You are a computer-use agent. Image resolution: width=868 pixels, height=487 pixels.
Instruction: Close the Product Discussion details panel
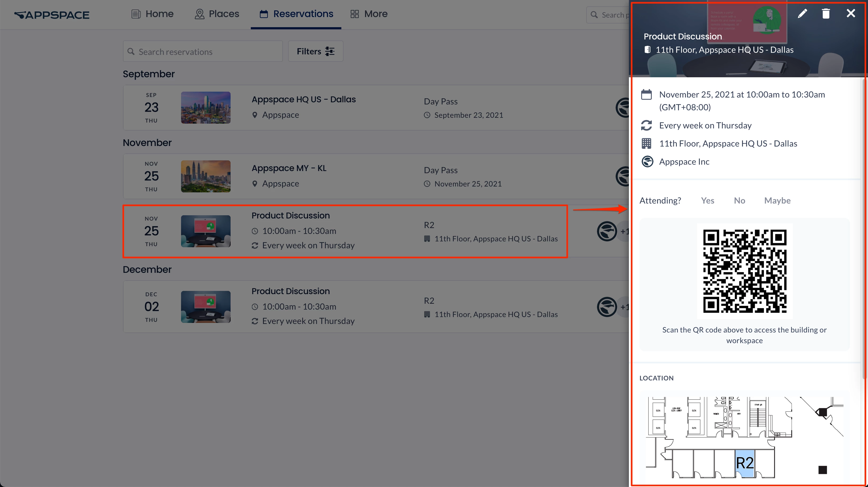(850, 14)
